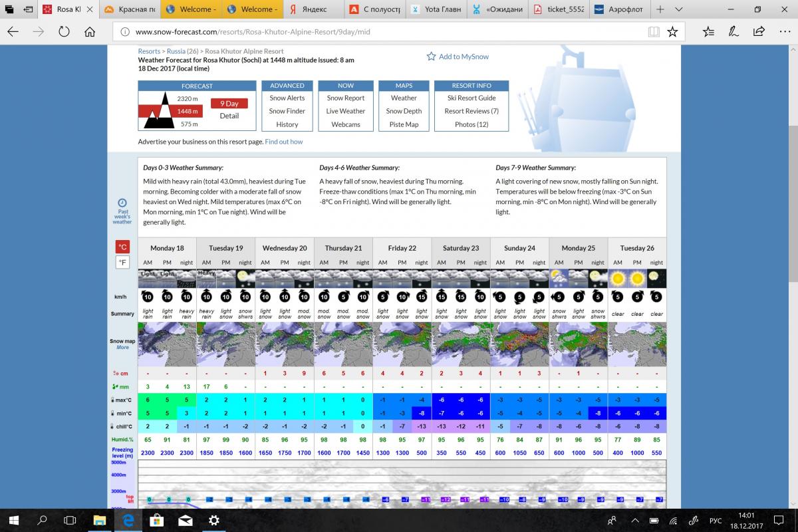Click the Share icon in browser toolbar

tap(759, 31)
